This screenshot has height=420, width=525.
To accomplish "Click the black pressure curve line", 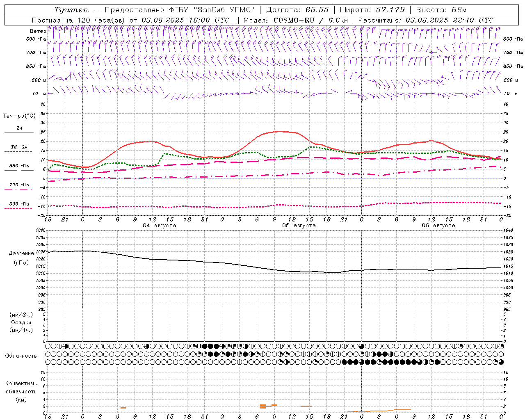I will 274,270.
